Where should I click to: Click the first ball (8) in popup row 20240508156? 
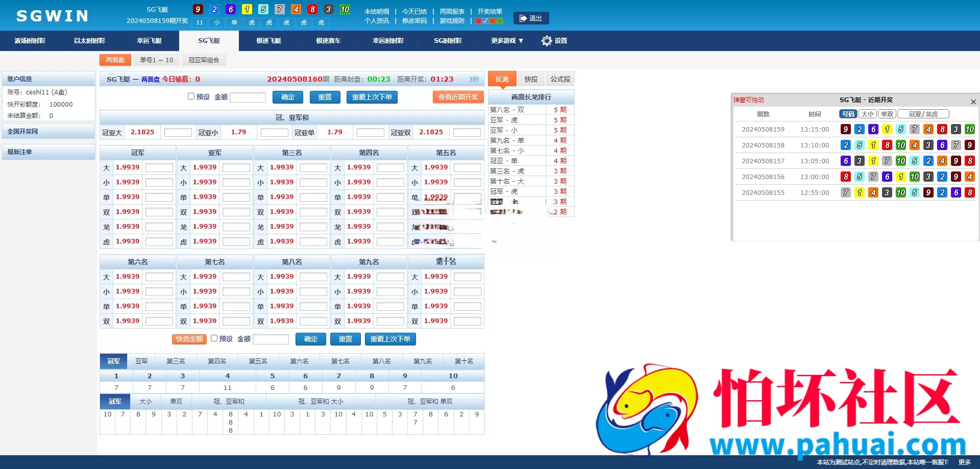(x=846, y=177)
